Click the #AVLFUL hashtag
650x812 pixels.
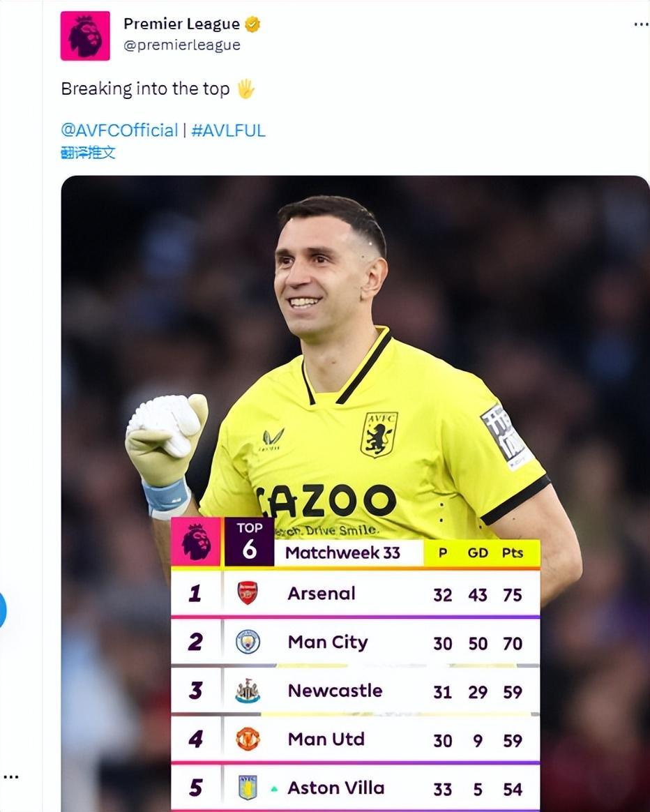click(228, 130)
